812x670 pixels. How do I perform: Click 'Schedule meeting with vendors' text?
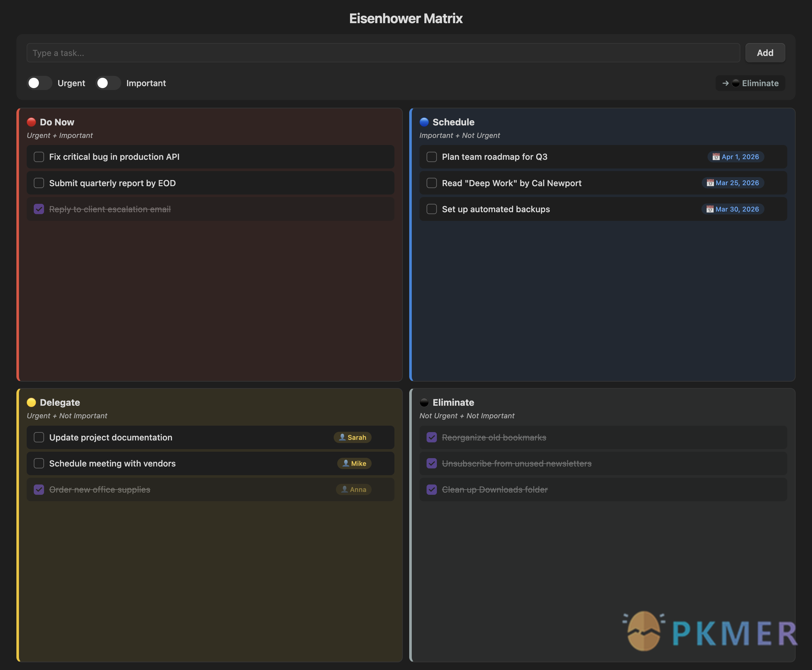pyautogui.click(x=112, y=463)
